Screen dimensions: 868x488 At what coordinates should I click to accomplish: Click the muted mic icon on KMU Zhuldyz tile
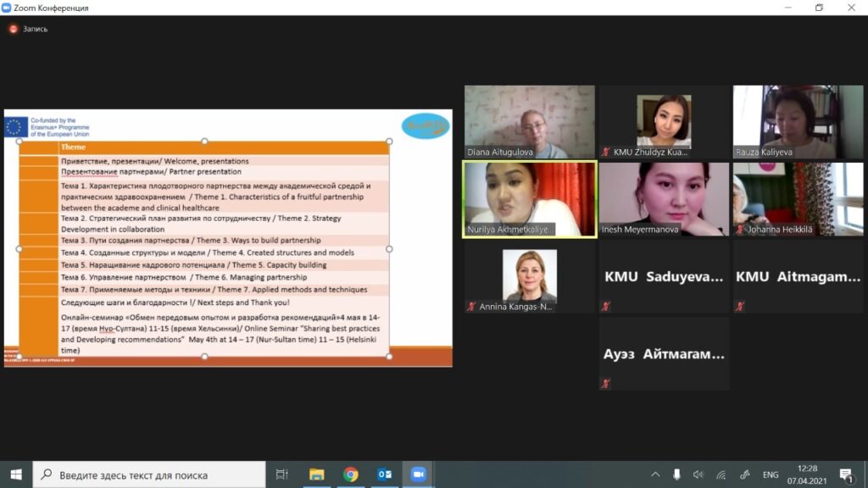[x=605, y=152]
